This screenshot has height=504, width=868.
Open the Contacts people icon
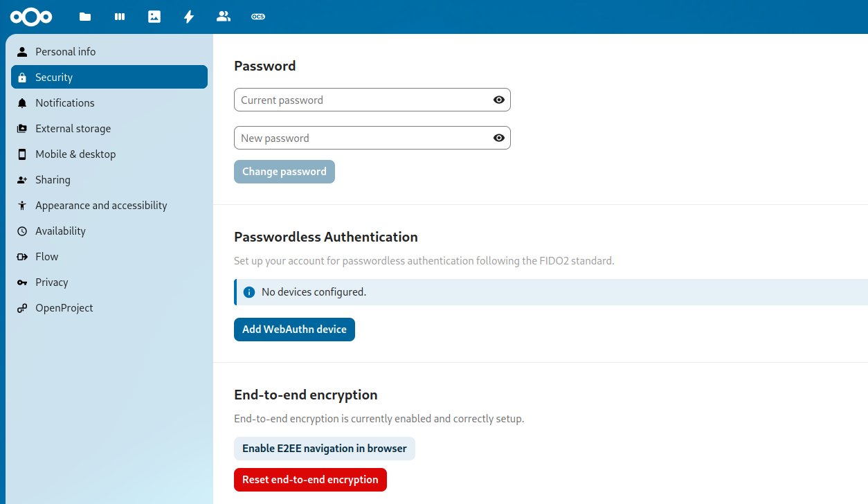[x=224, y=17]
